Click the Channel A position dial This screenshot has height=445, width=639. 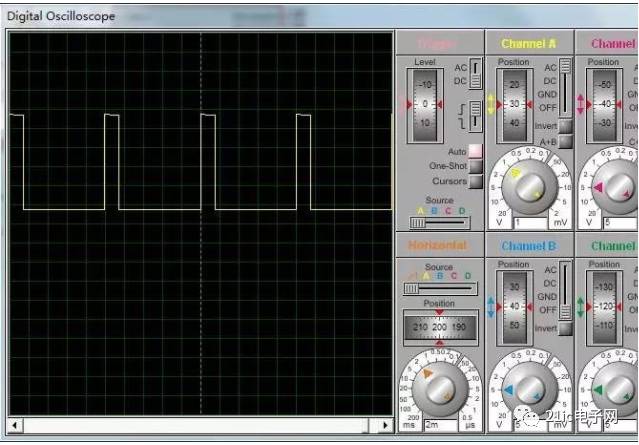513,104
